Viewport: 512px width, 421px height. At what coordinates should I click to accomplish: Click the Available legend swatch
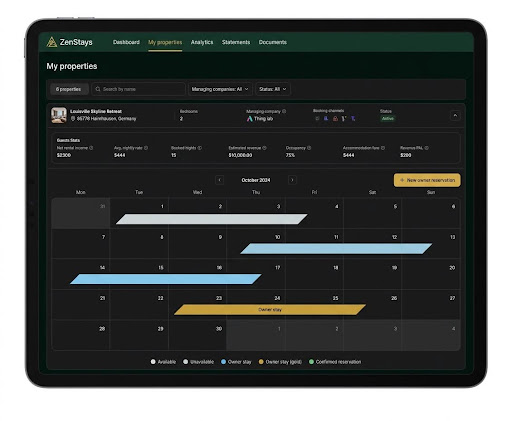153,362
